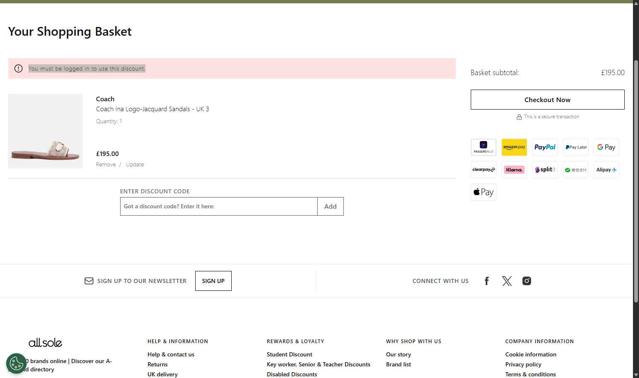Open the Brand list link
Screen dimensions: 639x378
click(399, 364)
